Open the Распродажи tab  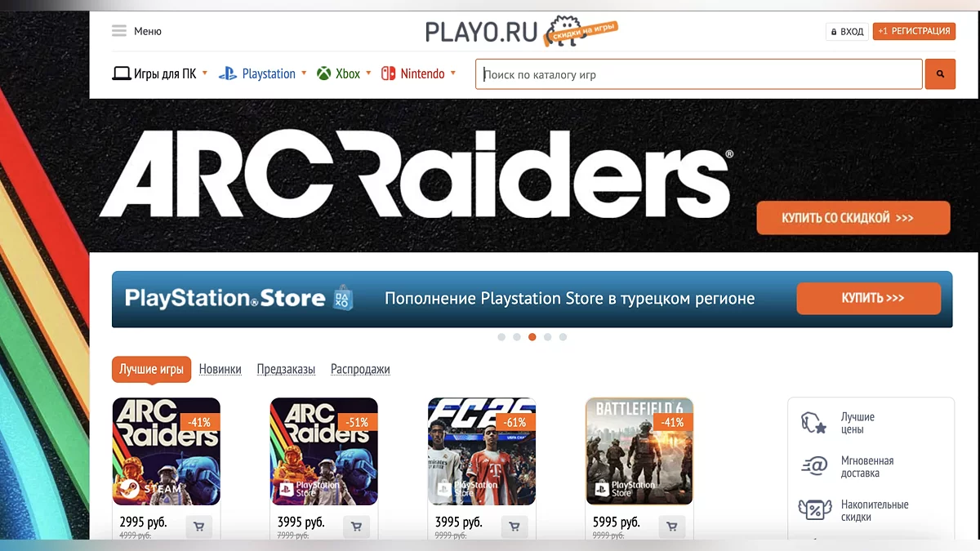coord(360,369)
